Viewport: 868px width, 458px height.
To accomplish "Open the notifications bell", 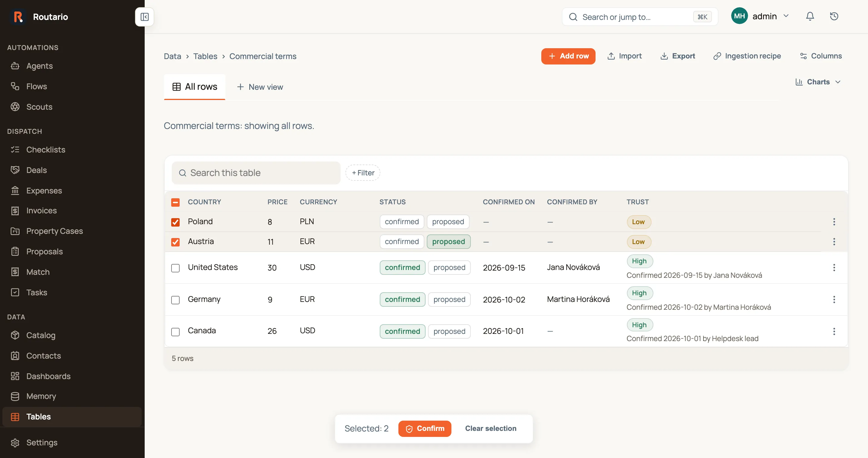I will [x=810, y=17].
